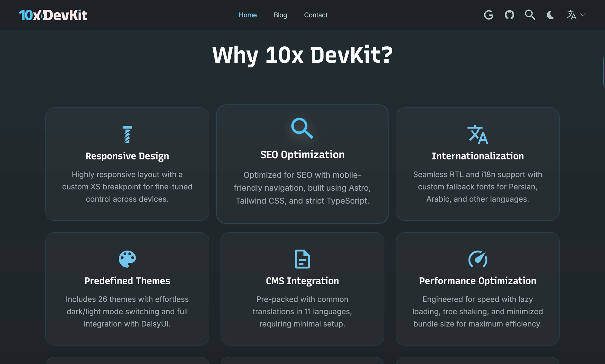This screenshot has height=364, width=605.
Task: Select the Internationalization card heading
Action: click(478, 156)
